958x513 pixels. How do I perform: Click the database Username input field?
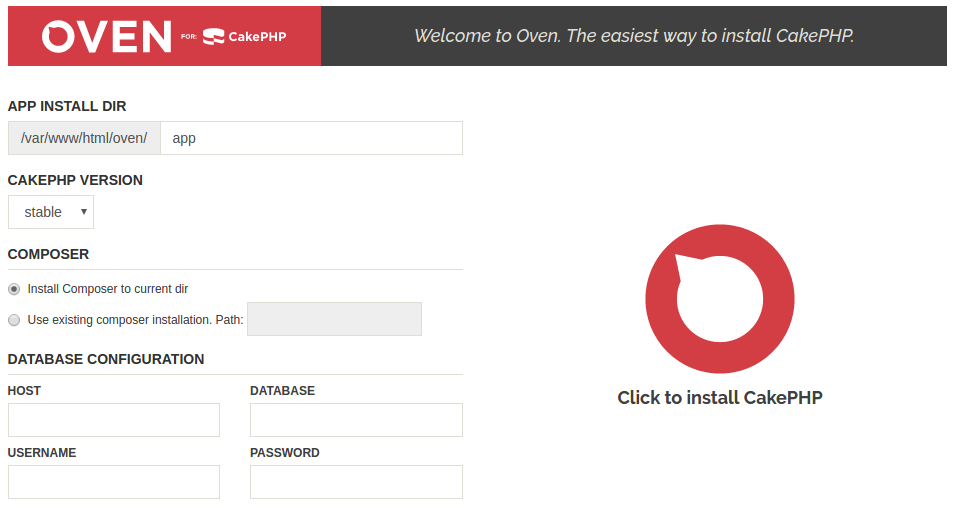114,482
